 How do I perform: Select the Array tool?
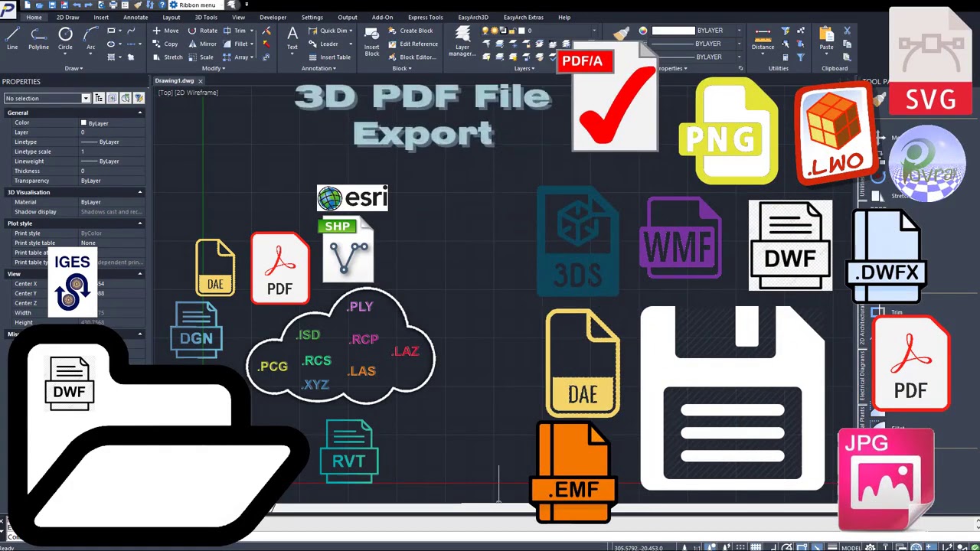pos(237,57)
